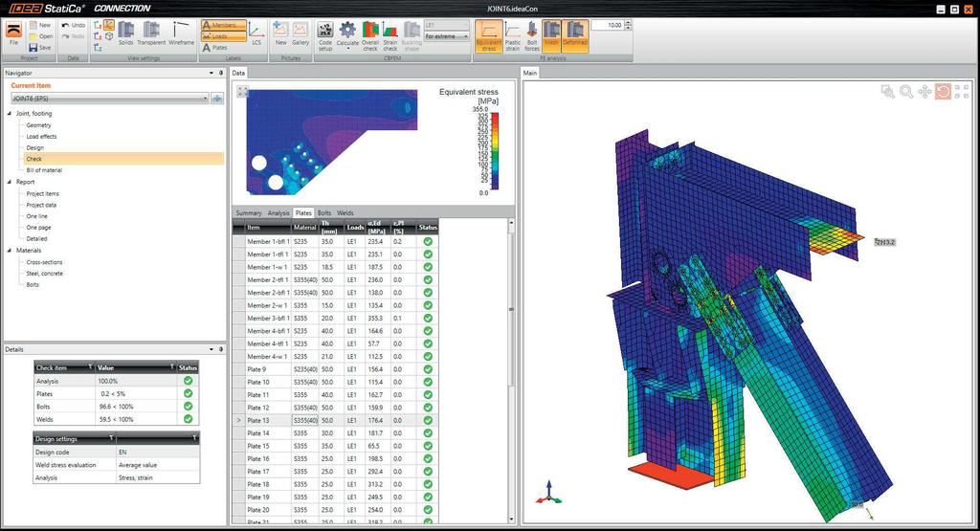Switch to the Analysis tab
The width and height of the screenshot is (980, 531).
pyautogui.click(x=278, y=213)
